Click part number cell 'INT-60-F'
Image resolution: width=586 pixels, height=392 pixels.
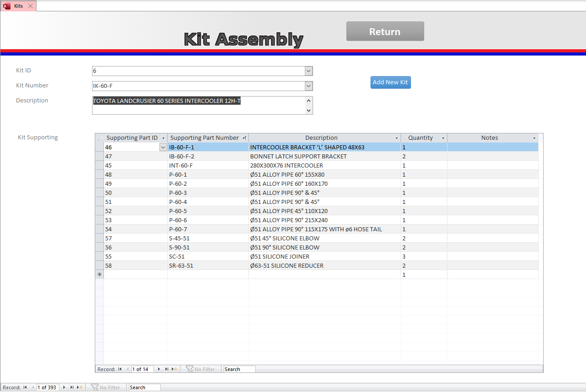click(208, 165)
